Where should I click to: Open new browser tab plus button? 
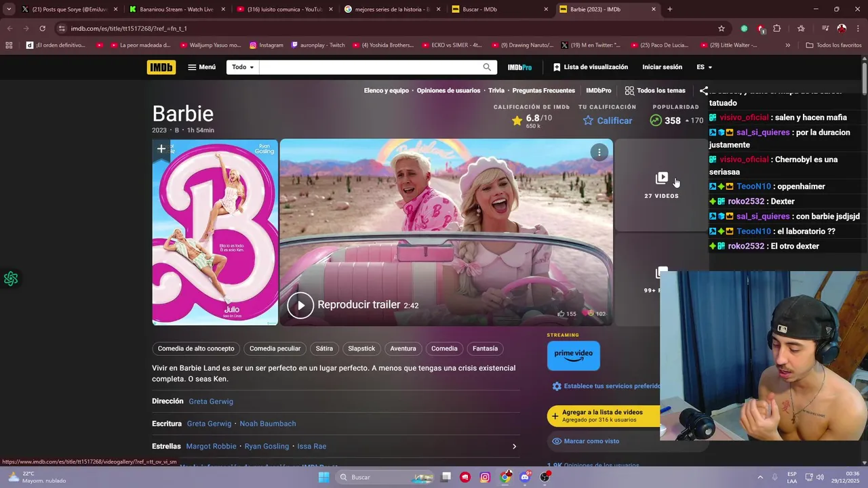click(x=670, y=9)
